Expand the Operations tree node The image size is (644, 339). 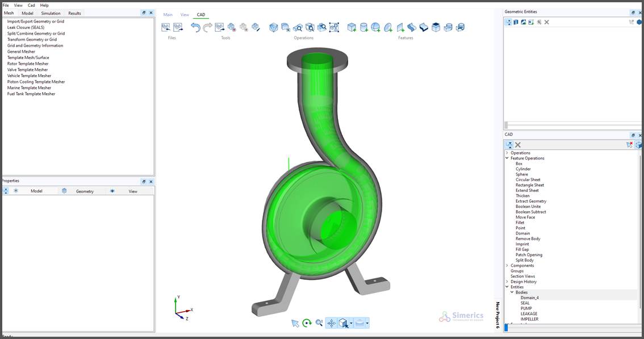point(507,153)
